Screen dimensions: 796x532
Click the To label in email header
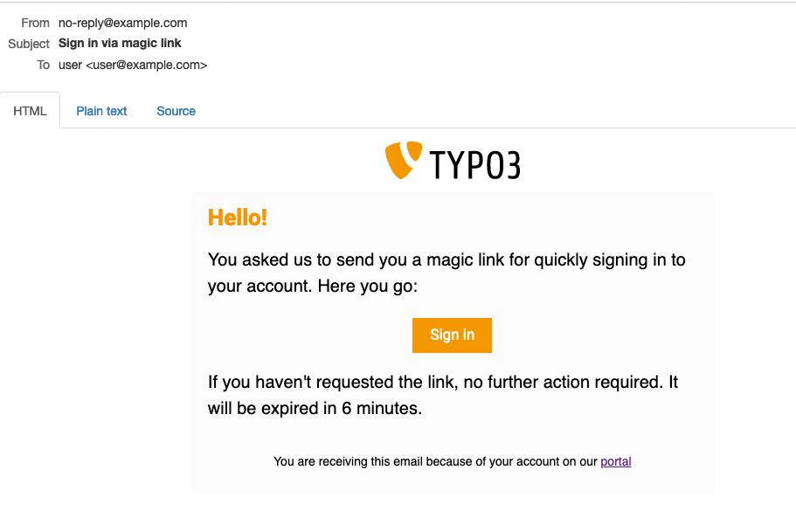point(43,65)
